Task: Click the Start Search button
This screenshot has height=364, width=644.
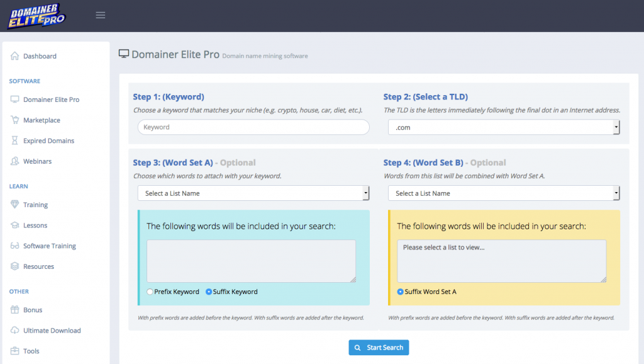Action: 379,348
